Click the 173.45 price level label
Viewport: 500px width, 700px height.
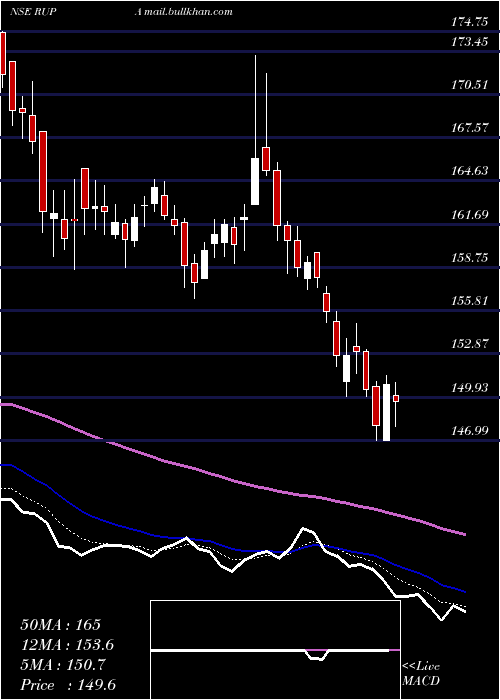[x=469, y=42]
